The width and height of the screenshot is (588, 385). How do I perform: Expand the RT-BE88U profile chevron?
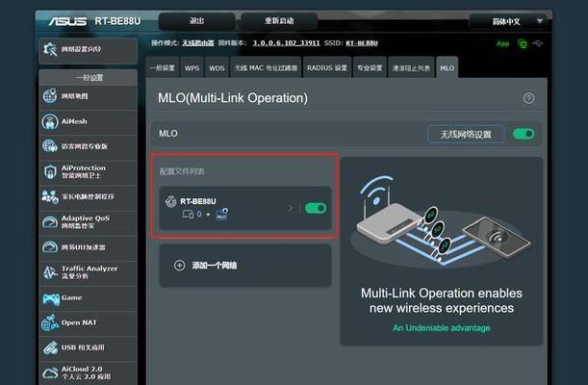pyautogui.click(x=290, y=208)
